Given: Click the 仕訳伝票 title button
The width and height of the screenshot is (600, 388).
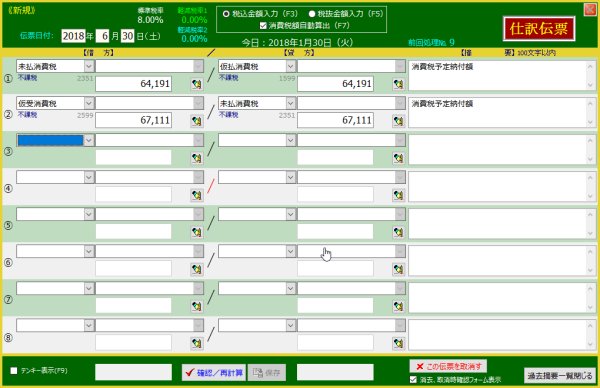Looking at the screenshot, I should click(539, 28).
